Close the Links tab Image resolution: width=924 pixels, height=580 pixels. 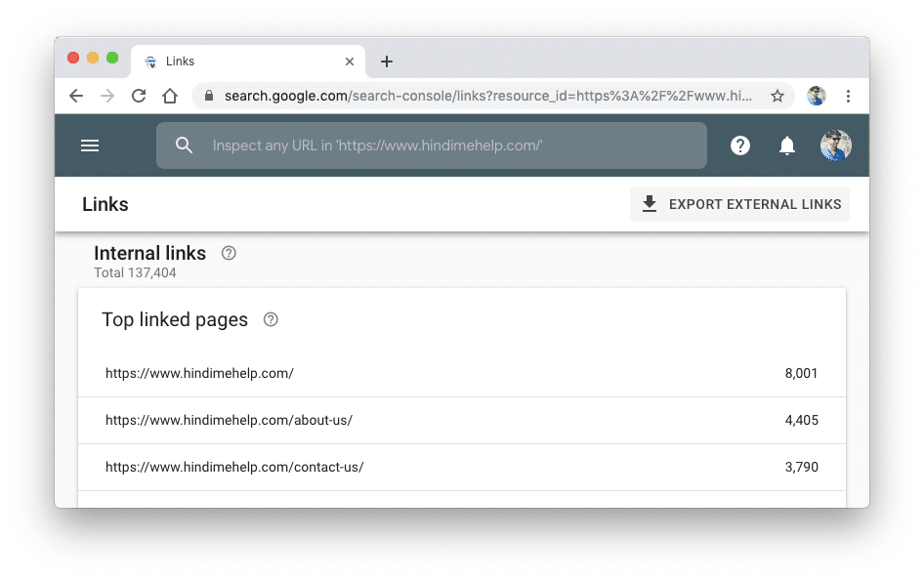click(x=350, y=62)
